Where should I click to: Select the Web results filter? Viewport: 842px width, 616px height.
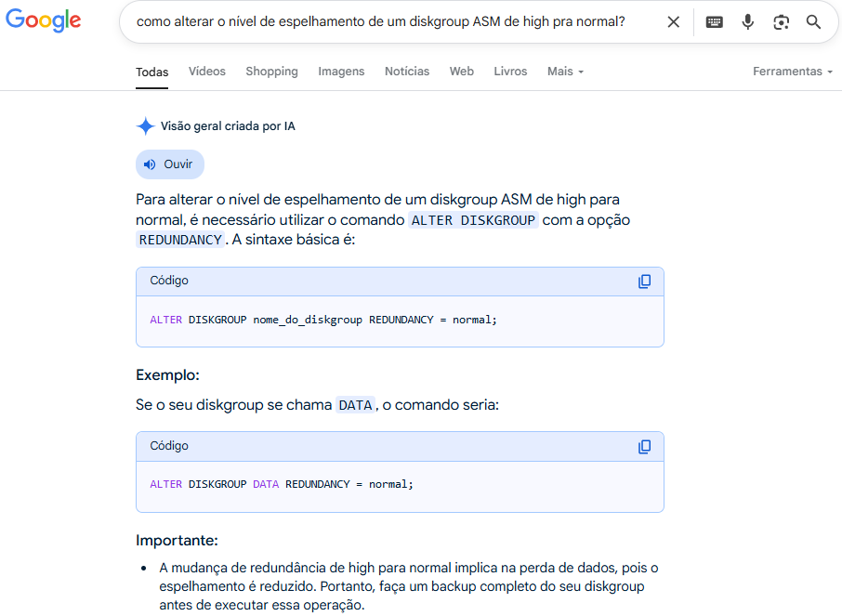click(x=461, y=72)
